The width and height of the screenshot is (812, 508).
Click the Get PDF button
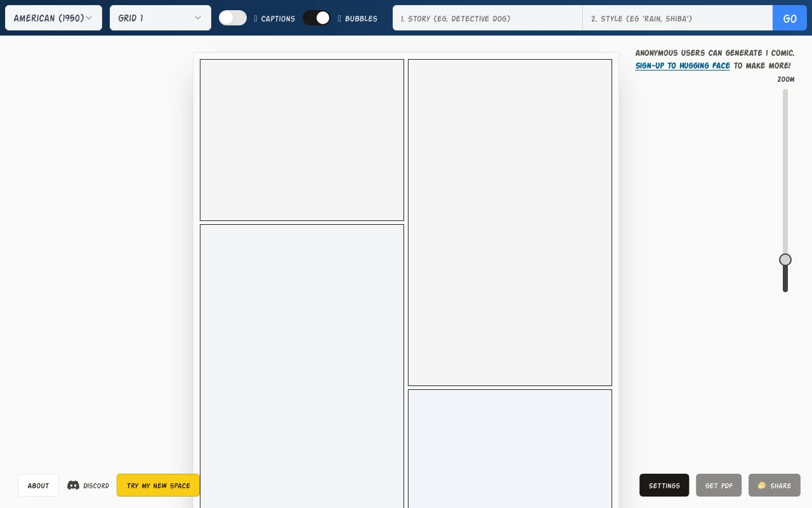click(718, 485)
